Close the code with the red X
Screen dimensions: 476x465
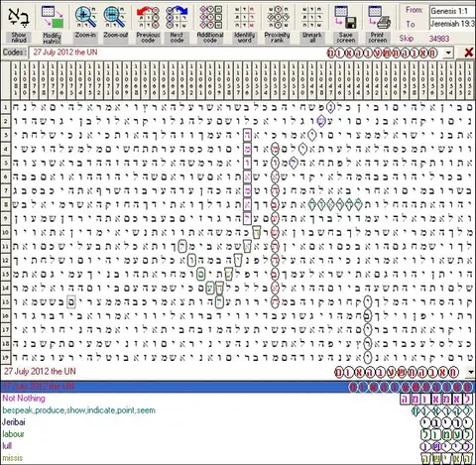pos(468,53)
